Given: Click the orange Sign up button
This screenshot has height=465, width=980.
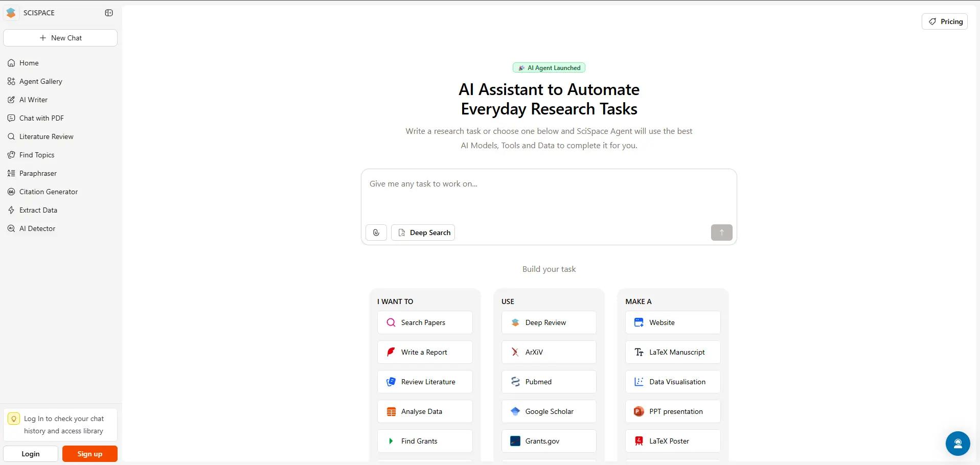Looking at the screenshot, I should point(90,454).
